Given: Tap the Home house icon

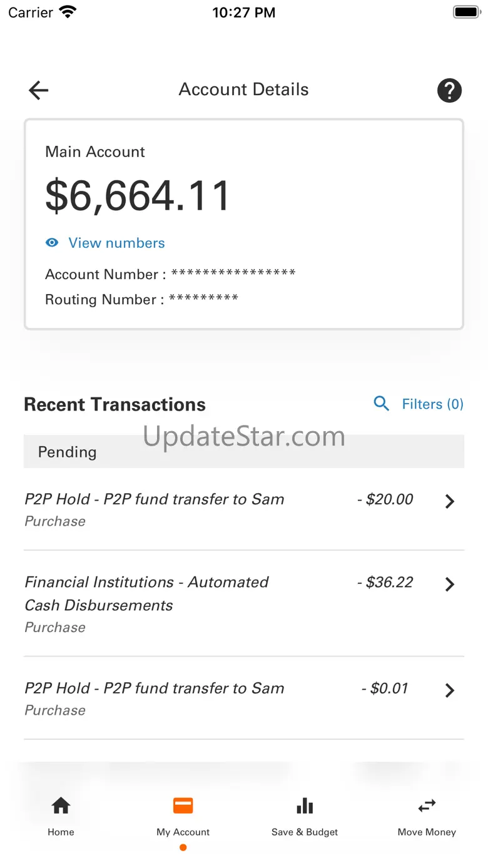Looking at the screenshot, I should click(x=61, y=805).
